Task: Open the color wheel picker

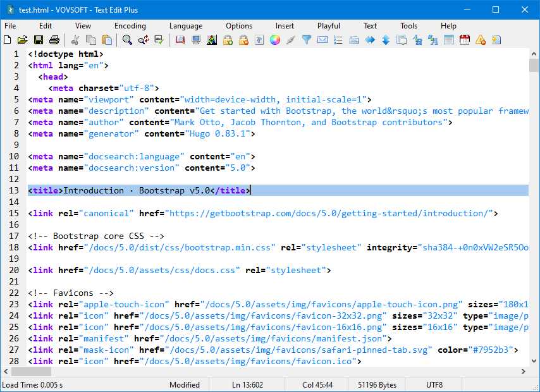Action: click(275, 40)
